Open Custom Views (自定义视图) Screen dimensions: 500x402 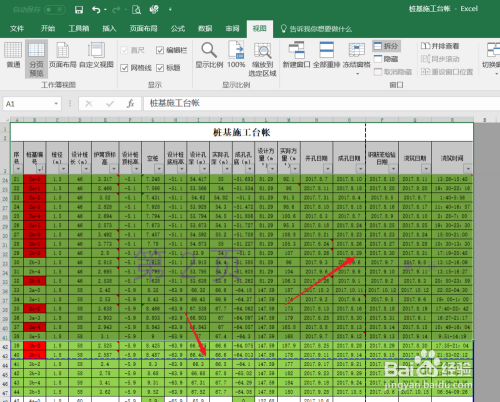(96, 55)
